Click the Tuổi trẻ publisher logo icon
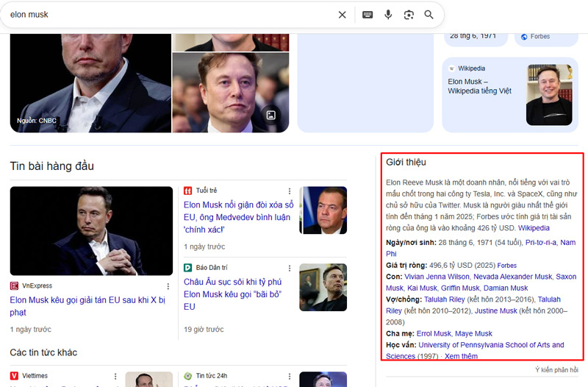Viewport: 588px width, 387px height. click(x=188, y=191)
